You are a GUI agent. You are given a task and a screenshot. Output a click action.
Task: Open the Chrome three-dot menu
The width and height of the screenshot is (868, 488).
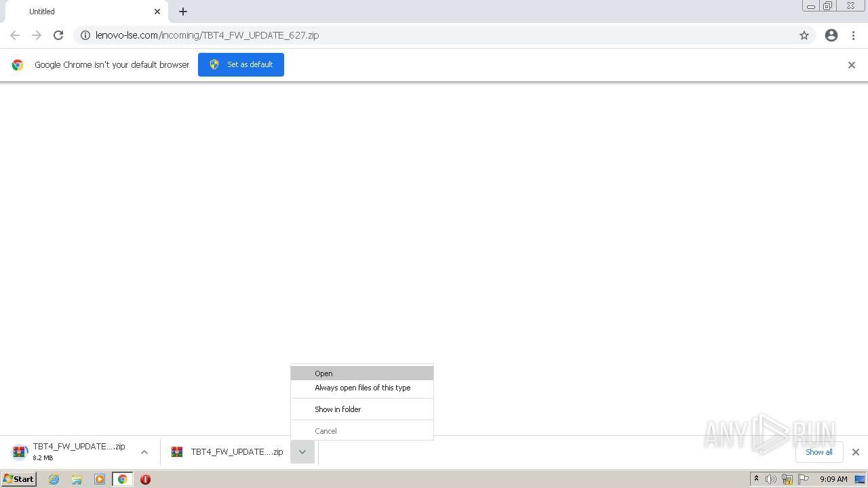[854, 35]
